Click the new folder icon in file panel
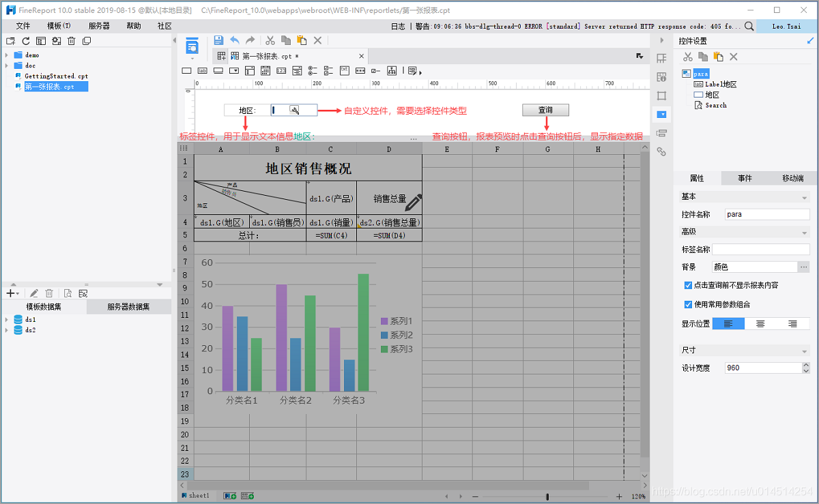Viewport: 819px width, 504px height. click(x=10, y=41)
